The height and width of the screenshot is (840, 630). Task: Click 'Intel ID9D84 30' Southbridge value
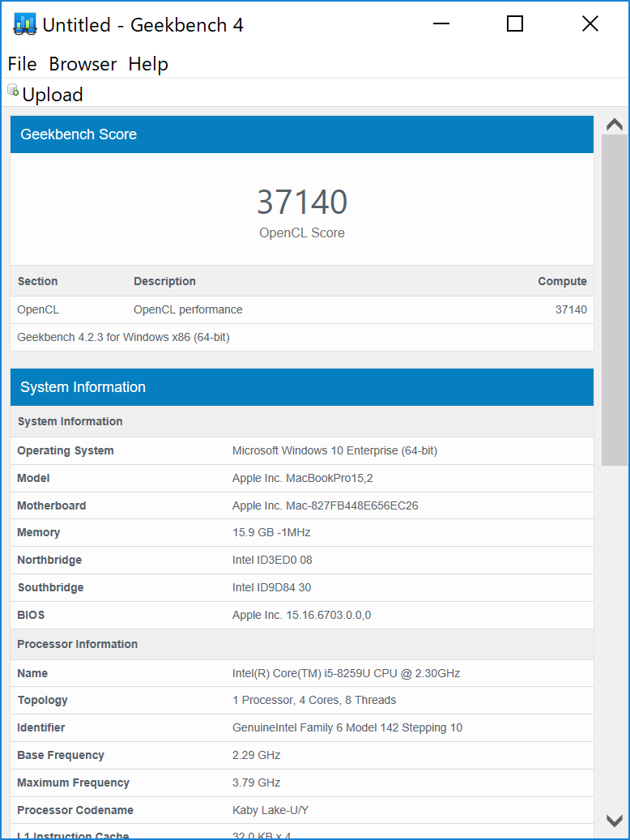pos(271,587)
